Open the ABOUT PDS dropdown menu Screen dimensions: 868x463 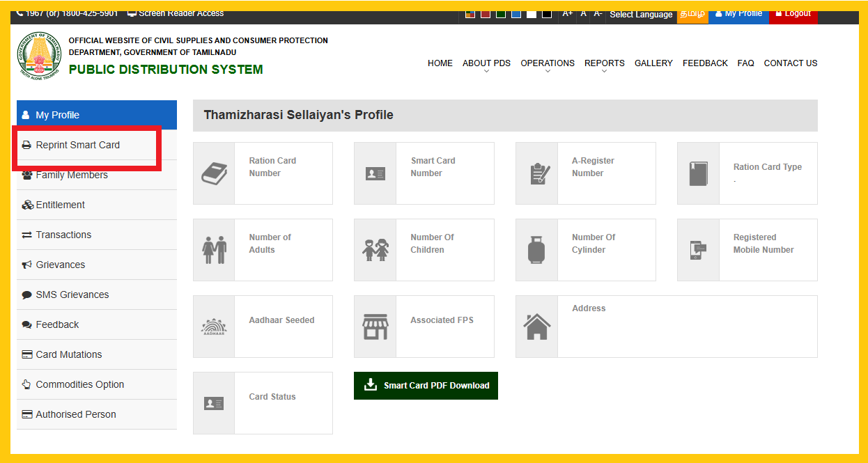click(x=486, y=63)
